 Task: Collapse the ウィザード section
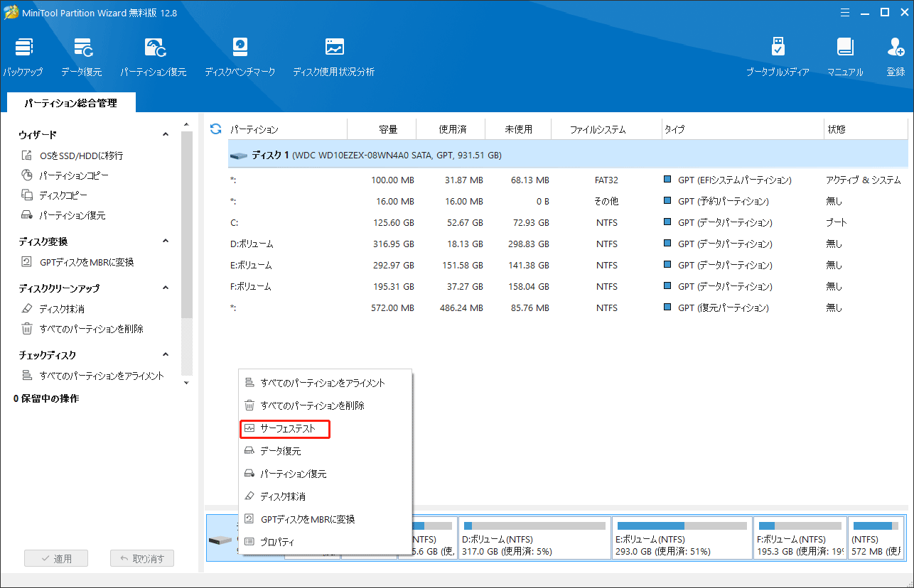(x=166, y=134)
